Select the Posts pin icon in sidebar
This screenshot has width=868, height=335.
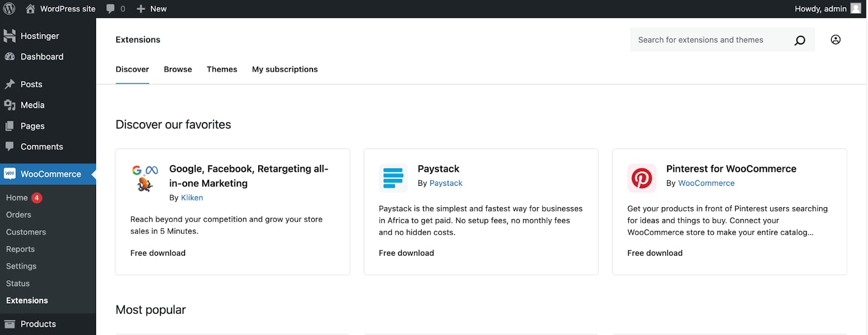tap(11, 84)
